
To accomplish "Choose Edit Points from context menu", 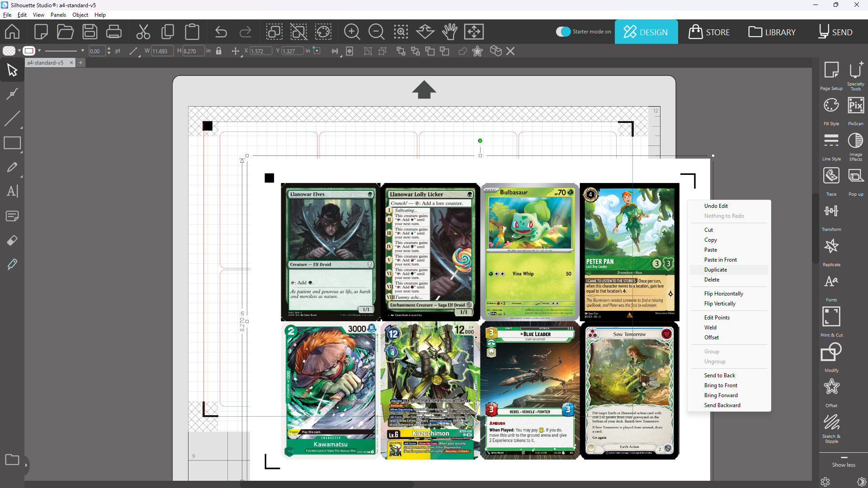I will (729, 318).
